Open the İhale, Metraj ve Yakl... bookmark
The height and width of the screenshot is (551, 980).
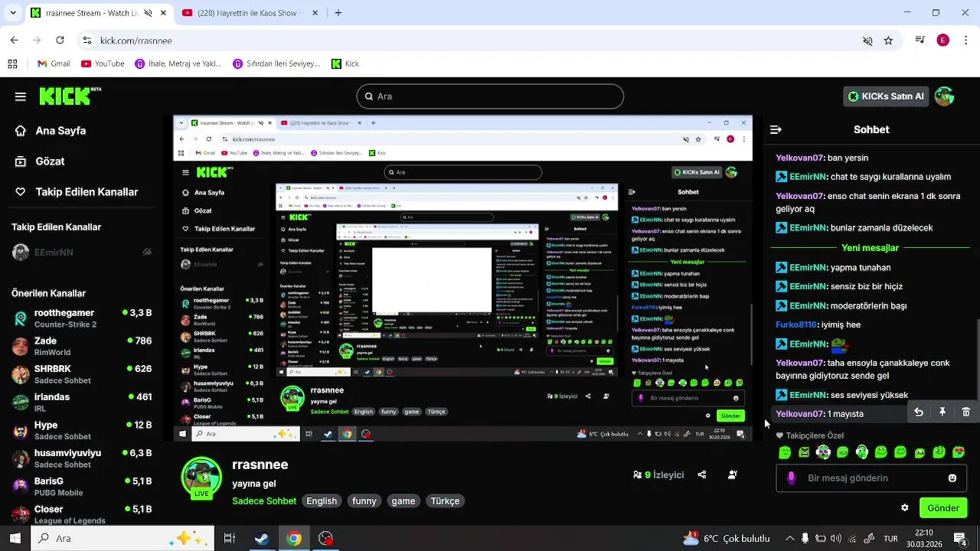coord(178,64)
